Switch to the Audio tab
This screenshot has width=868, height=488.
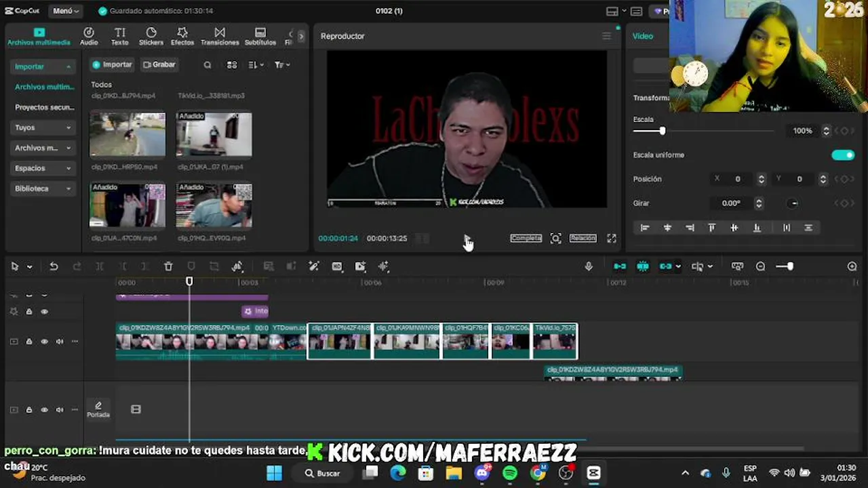[89, 37]
